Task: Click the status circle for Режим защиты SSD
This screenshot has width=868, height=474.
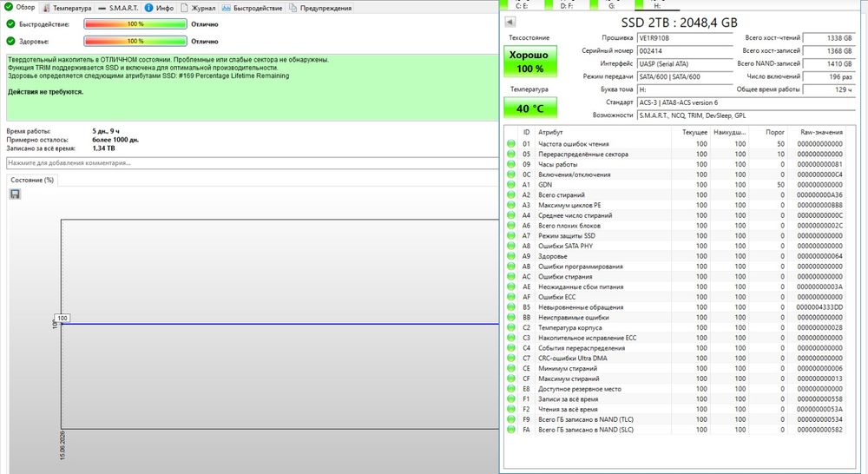Action: coord(511,235)
